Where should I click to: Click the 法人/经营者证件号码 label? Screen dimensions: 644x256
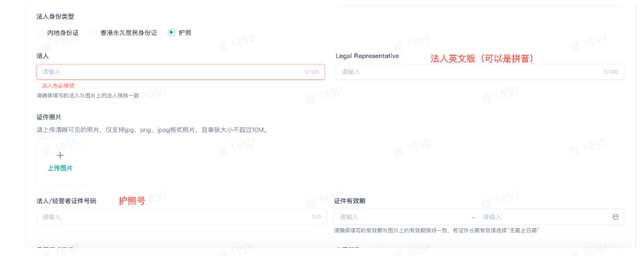point(66,201)
